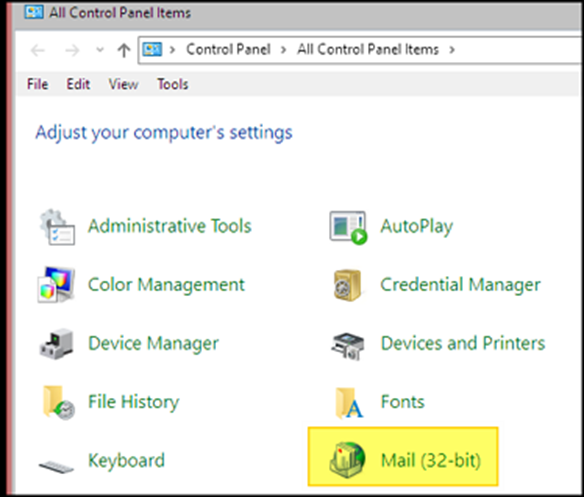
Task: Open the File menu
Action: tap(37, 84)
